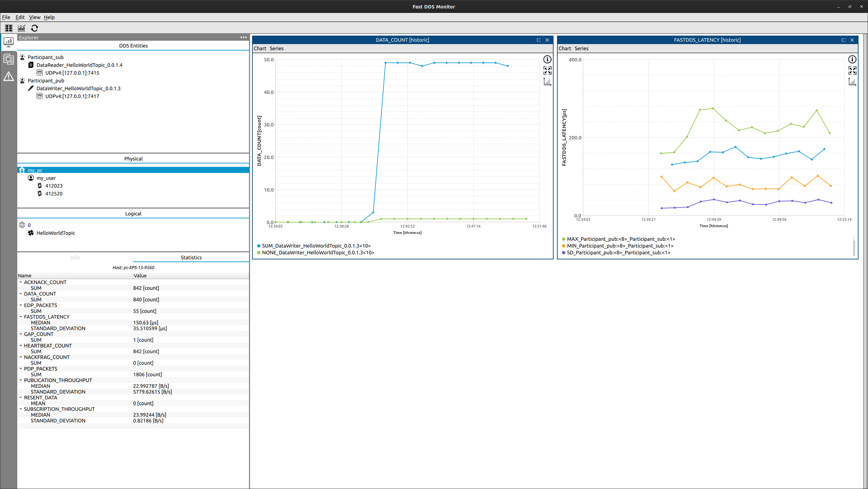Open Chart menu in FASTDDS_LATENCY box

pyautogui.click(x=565, y=48)
